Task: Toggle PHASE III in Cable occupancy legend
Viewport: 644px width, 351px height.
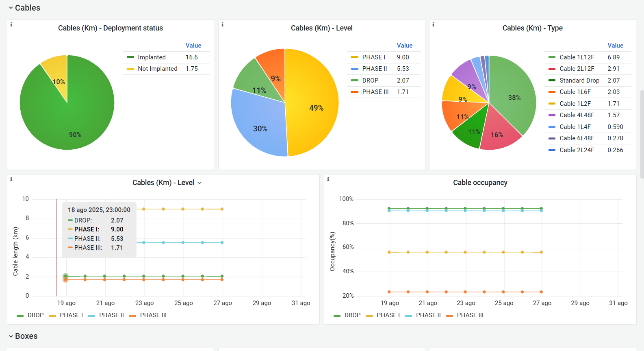Action: (x=470, y=315)
